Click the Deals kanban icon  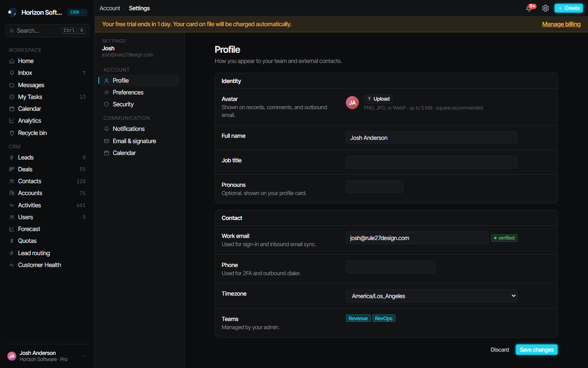coord(12,169)
